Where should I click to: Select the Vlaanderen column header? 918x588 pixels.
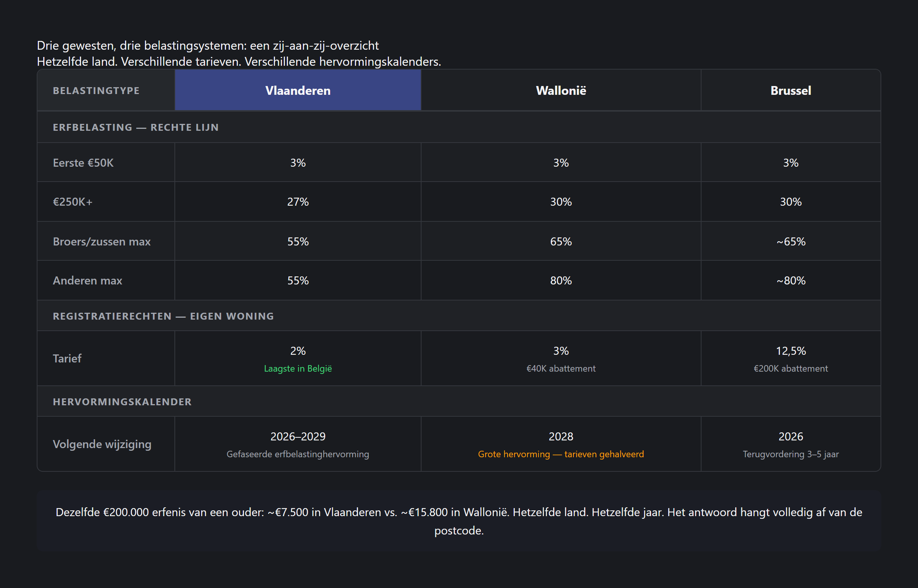[298, 91]
